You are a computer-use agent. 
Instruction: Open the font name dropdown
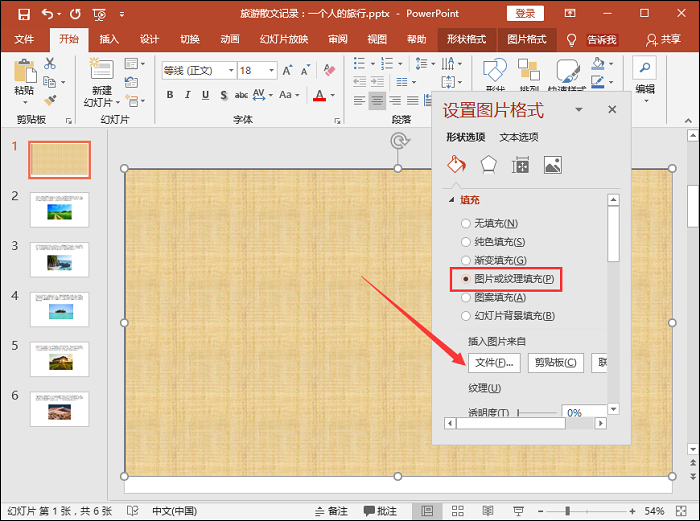(231, 71)
